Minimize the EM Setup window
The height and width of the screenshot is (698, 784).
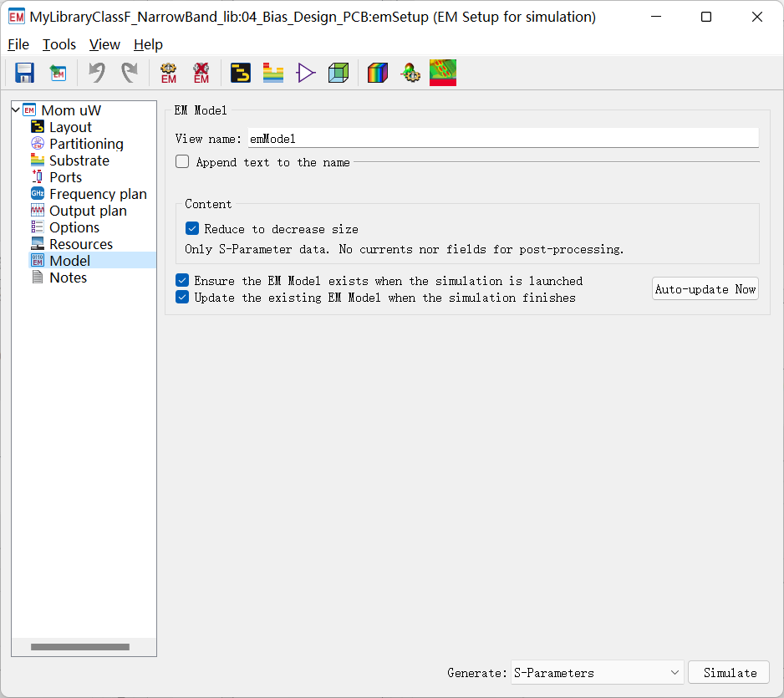point(656,17)
